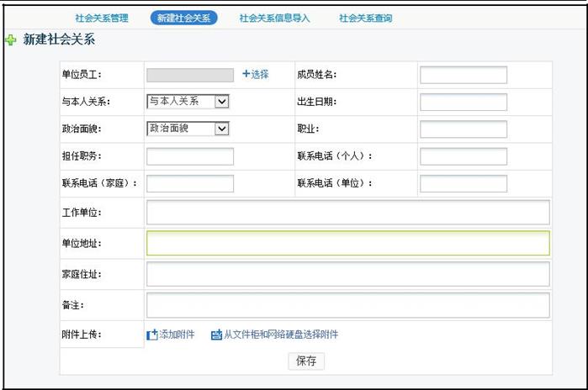The height and width of the screenshot is (390, 588).
Task: Go to 社会关系查询 tab
Action: (x=366, y=18)
